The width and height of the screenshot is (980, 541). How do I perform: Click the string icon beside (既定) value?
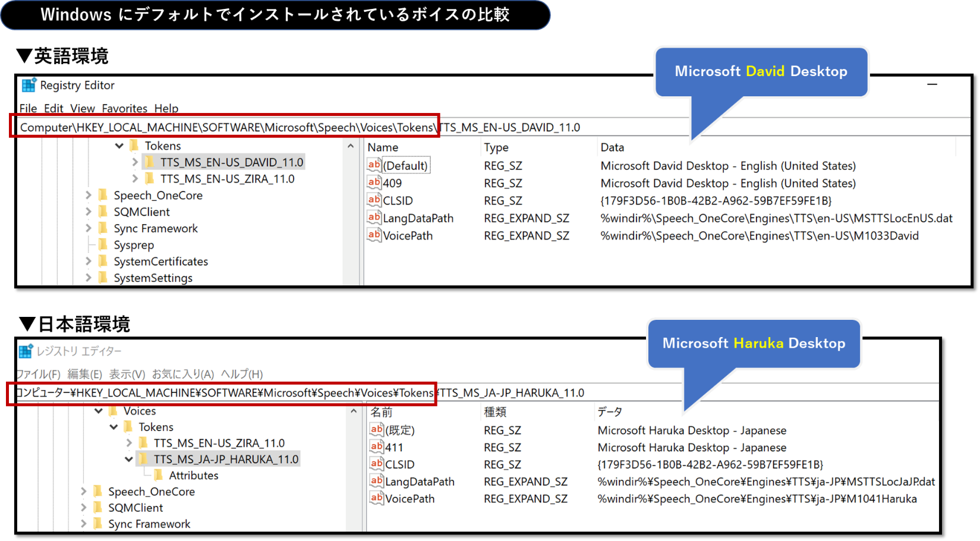pos(376,430)
